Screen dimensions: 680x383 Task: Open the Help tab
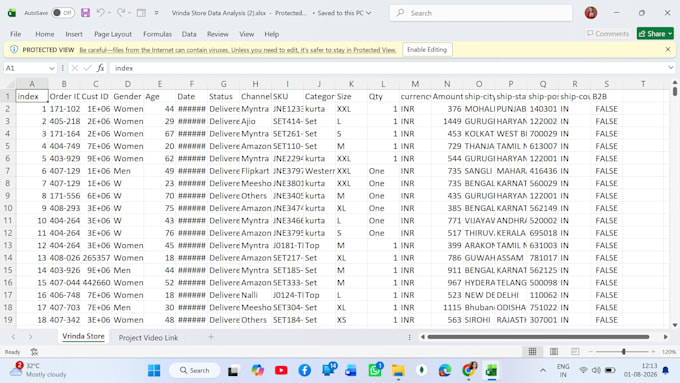pyautogui.click(x=271, y=34)
